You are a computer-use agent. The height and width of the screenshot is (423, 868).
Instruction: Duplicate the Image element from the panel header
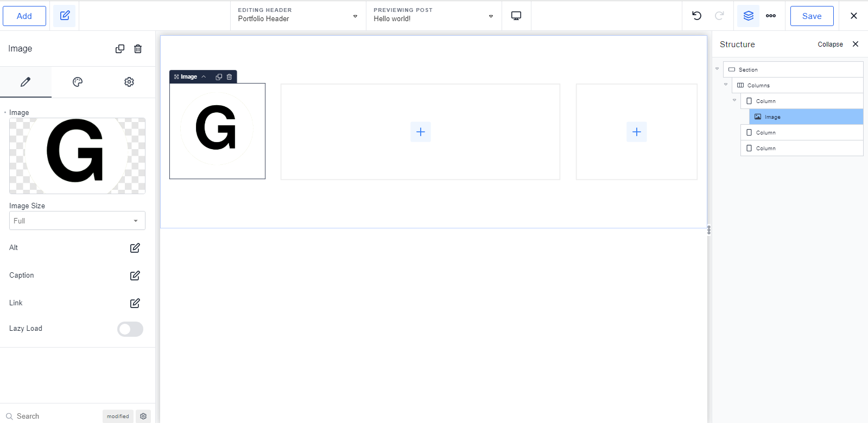coord(120,49)
